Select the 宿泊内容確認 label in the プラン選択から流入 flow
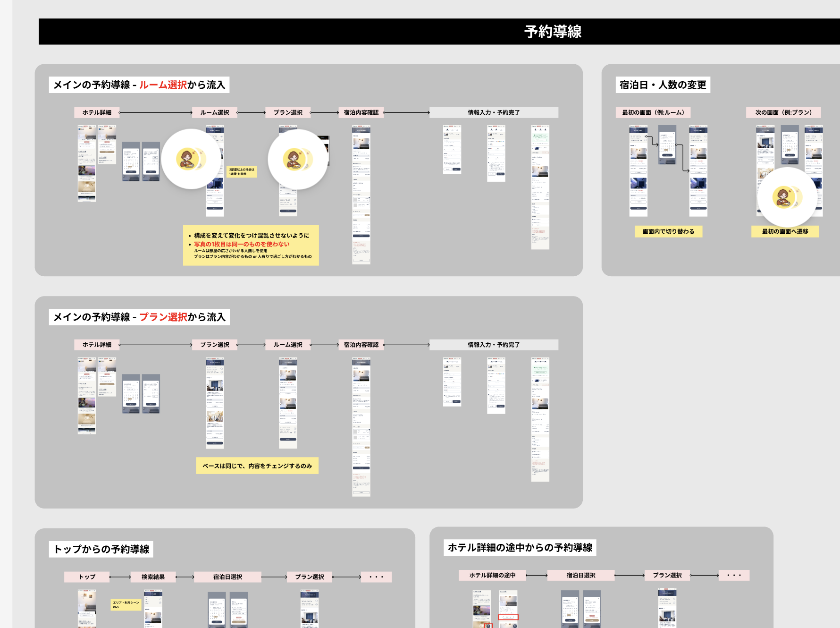 pos(361,345)
